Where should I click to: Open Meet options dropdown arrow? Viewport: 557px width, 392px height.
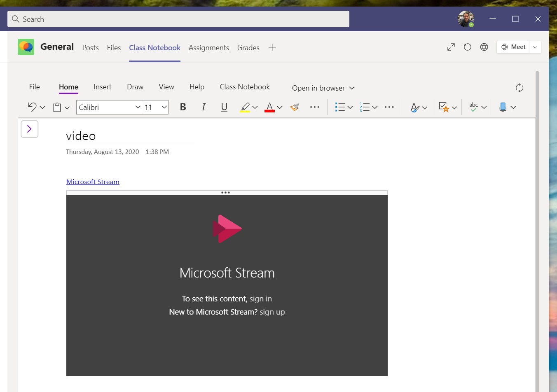click(535, 47)
